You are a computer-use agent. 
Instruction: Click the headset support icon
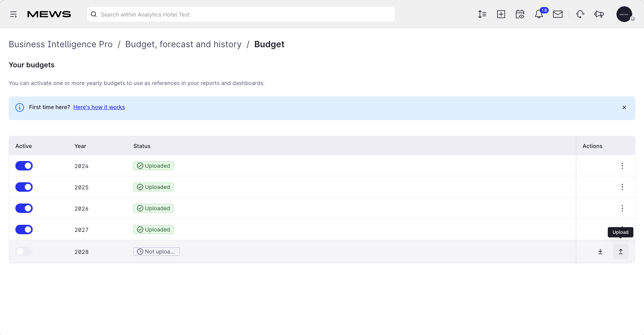coord(580,14)
